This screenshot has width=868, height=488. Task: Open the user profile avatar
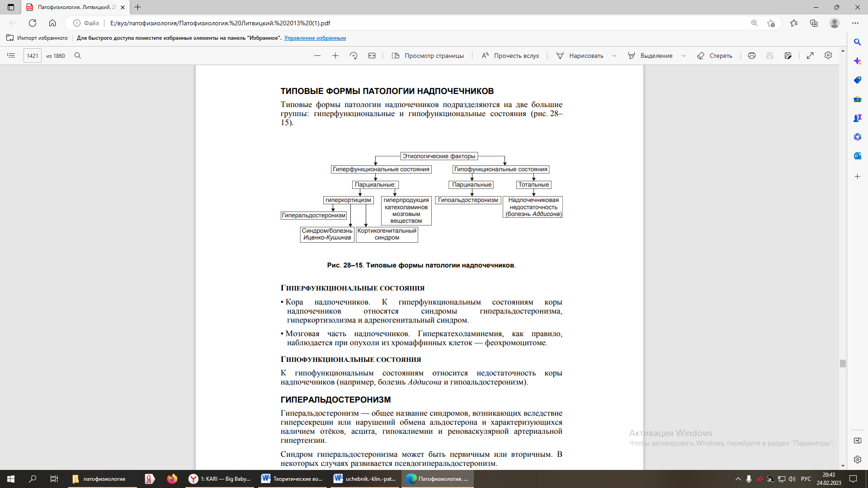pyautogui.click(x=835, y=23)
